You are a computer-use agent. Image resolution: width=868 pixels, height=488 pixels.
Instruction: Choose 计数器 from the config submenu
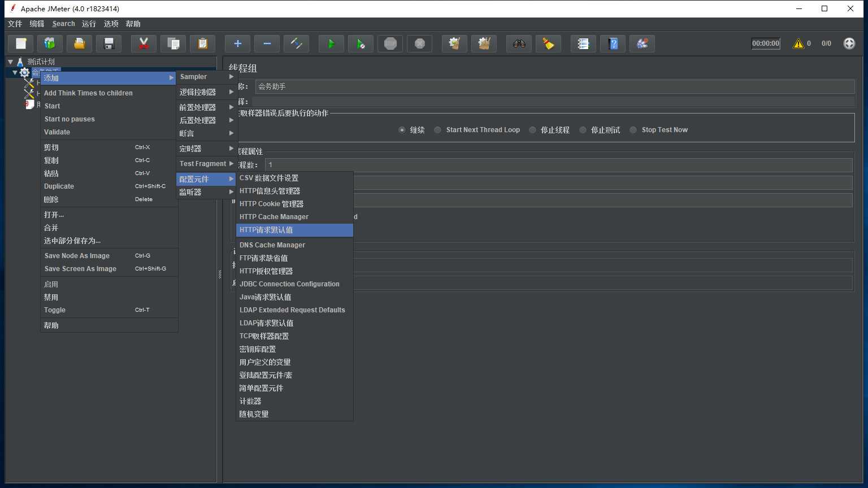tap(294, 401)
